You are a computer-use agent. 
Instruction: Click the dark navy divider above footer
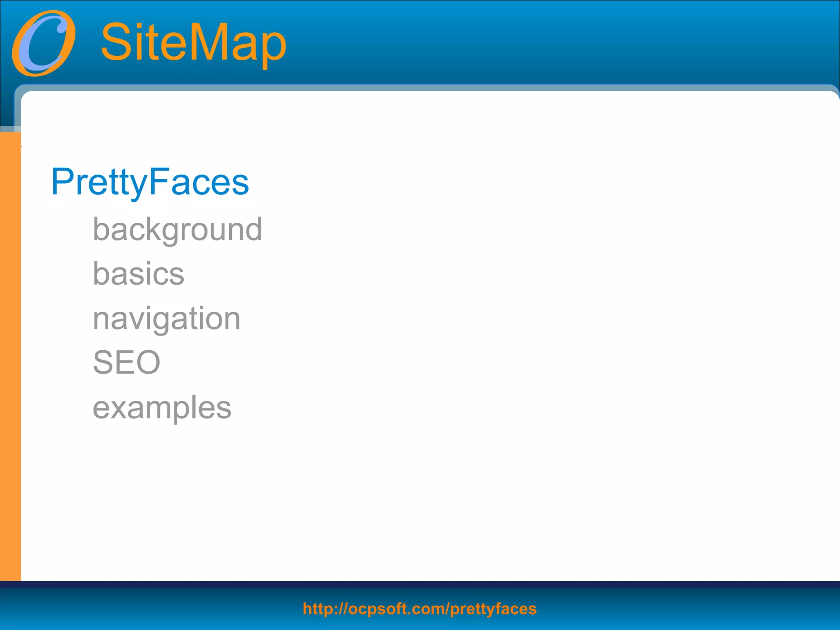click(x=420, y=584)
